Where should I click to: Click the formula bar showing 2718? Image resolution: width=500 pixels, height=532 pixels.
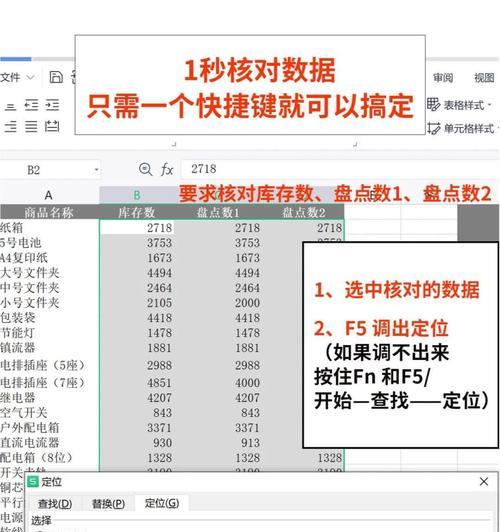tap(339, 169)
